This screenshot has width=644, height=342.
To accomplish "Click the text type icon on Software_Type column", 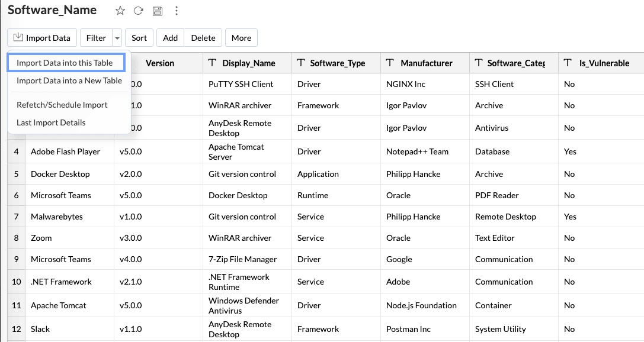I will 301,63.
